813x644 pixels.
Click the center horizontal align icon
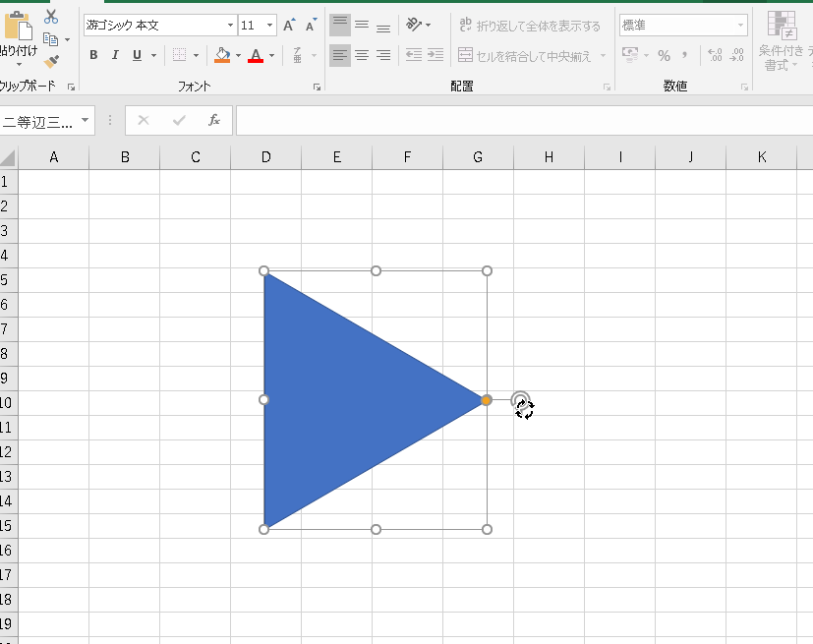pyautogui.click(x=362, y=56)
